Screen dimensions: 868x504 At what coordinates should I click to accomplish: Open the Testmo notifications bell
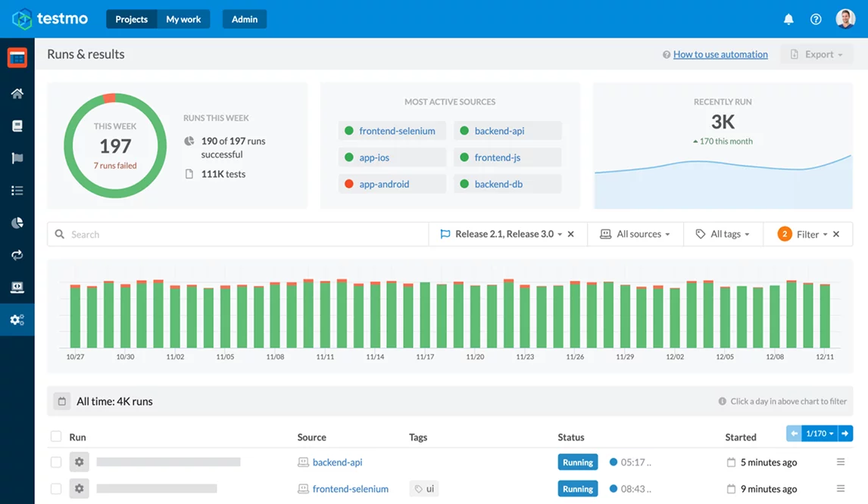[788, 19]
